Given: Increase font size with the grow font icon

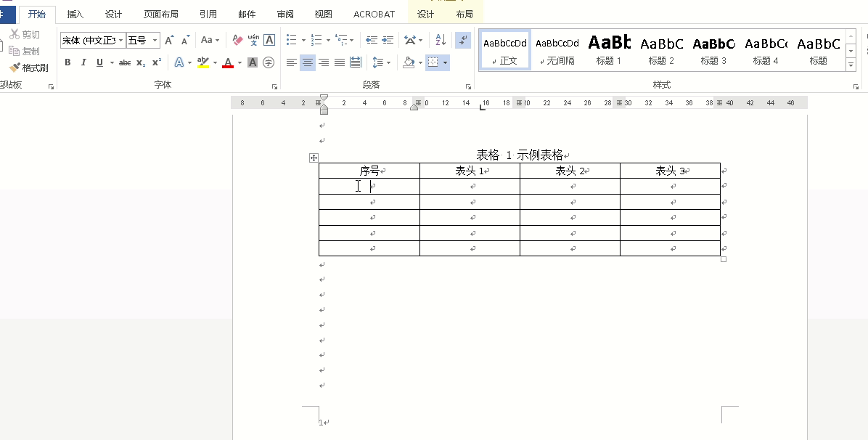Looking at the screenshot, I should click(x=169, y=40).
